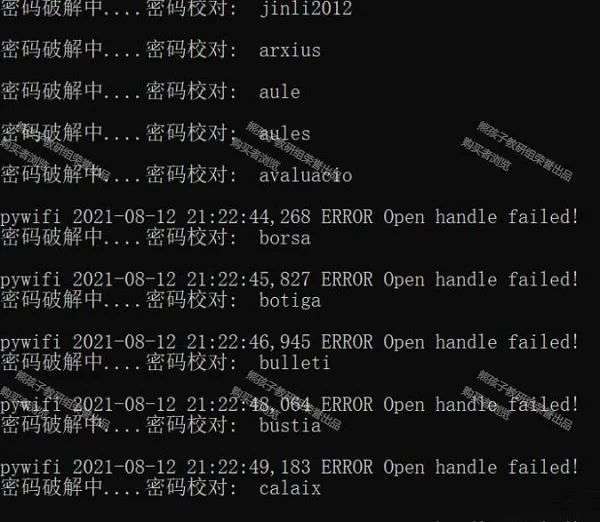Screen dimensions: 600x522
Task: Click 'Open handle' in the 21:22:49 line
Action: [440, 467]
